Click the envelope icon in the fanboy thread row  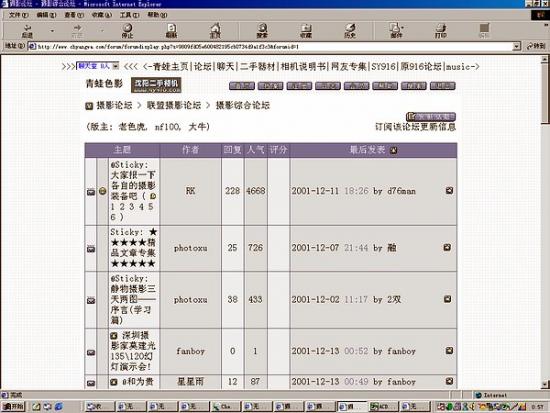[x=91, y=352]
